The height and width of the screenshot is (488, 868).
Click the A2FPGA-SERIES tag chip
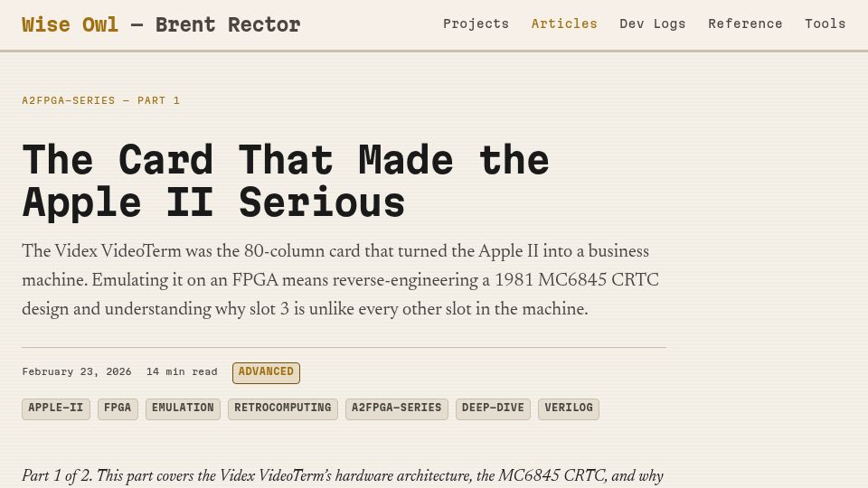pyautogui.click(x=397, y=408)
